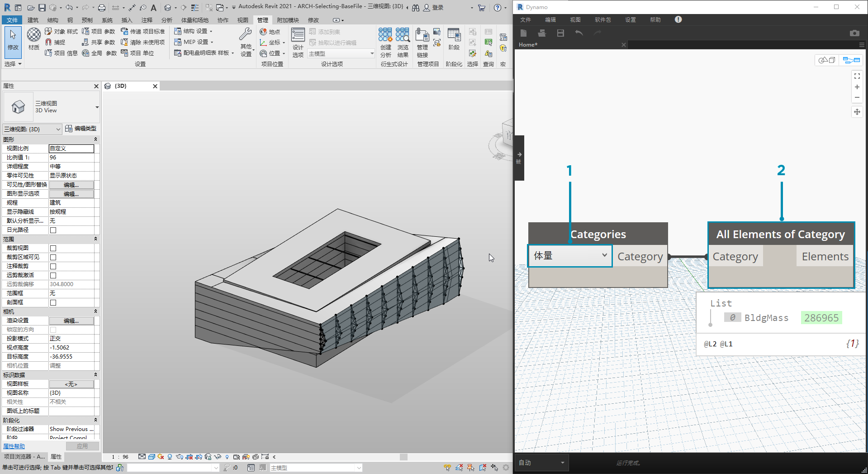Toggle Sun Path (日光路径) checkbox

(53, 230)
